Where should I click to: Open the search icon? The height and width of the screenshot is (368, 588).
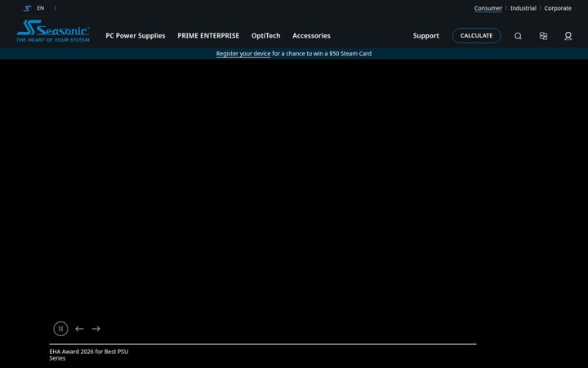point(518,36)
